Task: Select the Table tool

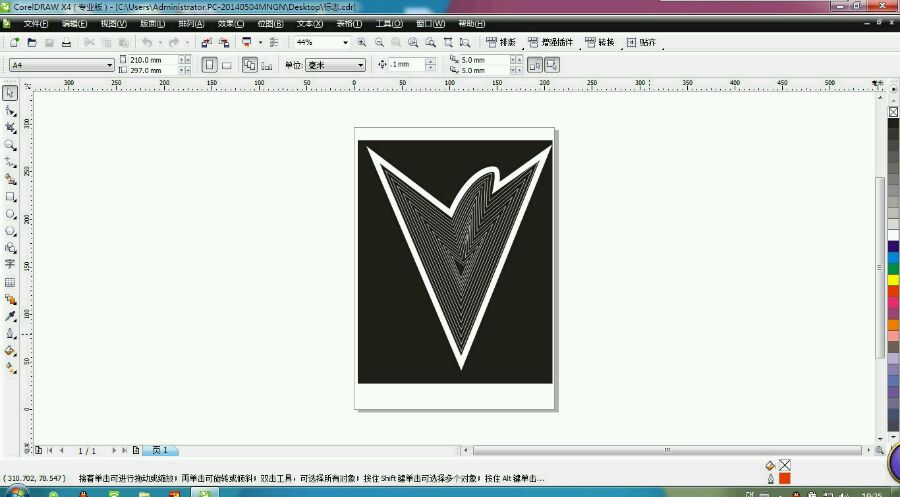Action: [x=10, y=282]
